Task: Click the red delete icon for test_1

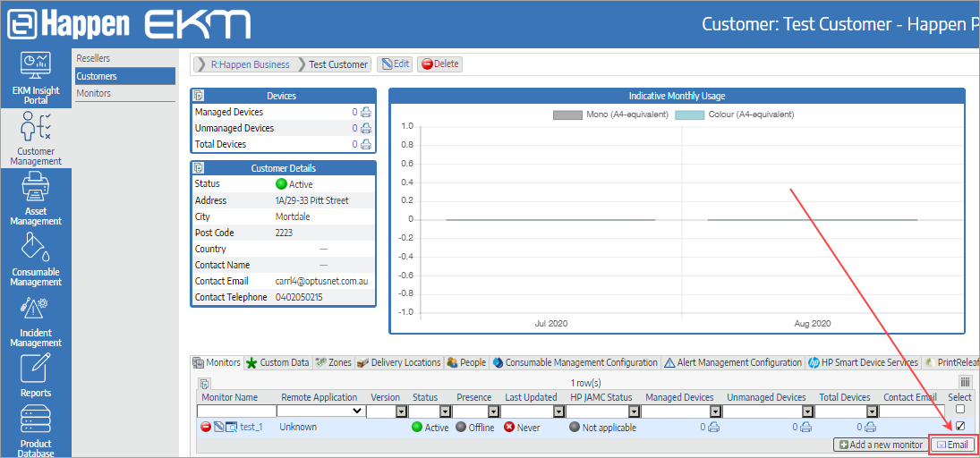Action: click(x=206, y=428)
